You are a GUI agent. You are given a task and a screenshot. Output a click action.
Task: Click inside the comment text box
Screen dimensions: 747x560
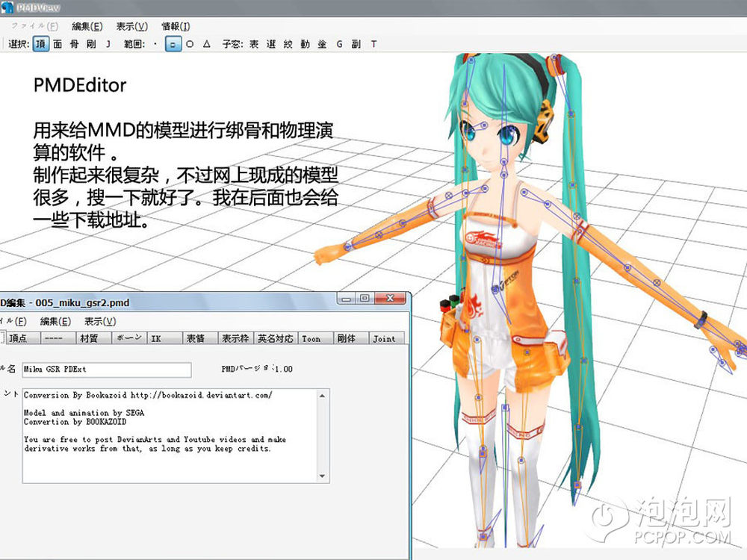click(x=170, y=436)
